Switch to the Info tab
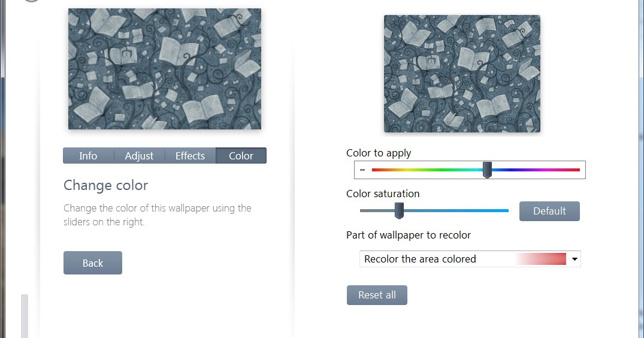The image size is (644, 338). coord(88,156)
